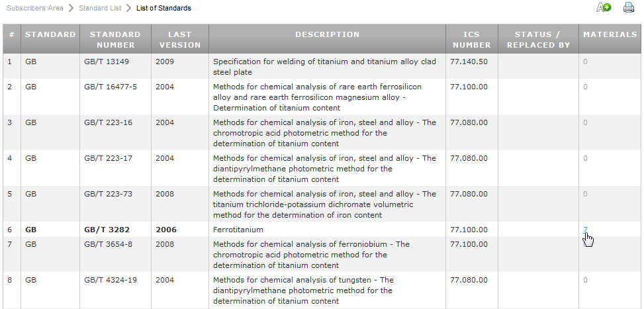The image size is (644, 309).
Task: Click the Description column header
Action: [x=327, y=34]
